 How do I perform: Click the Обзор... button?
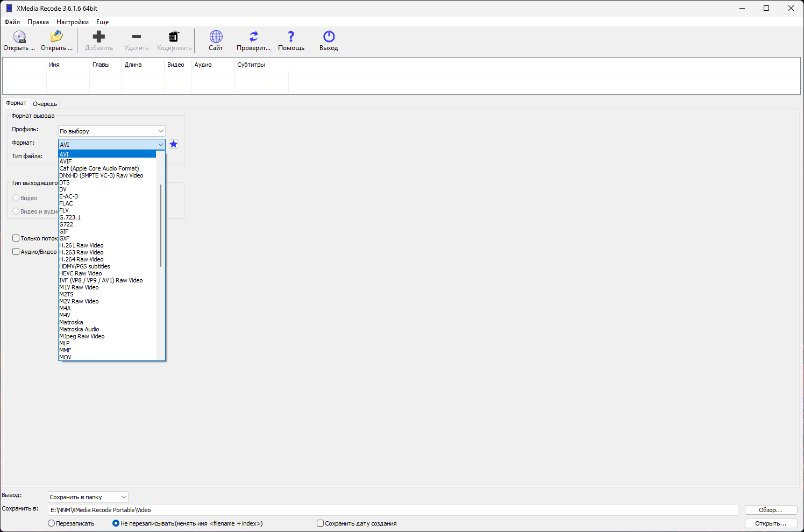(x=771, y=510)
